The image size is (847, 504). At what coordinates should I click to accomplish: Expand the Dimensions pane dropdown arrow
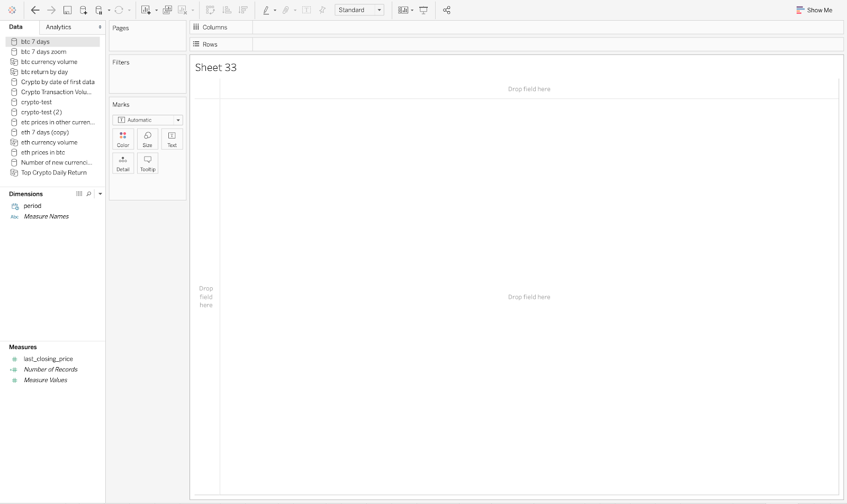click(100, 194)
